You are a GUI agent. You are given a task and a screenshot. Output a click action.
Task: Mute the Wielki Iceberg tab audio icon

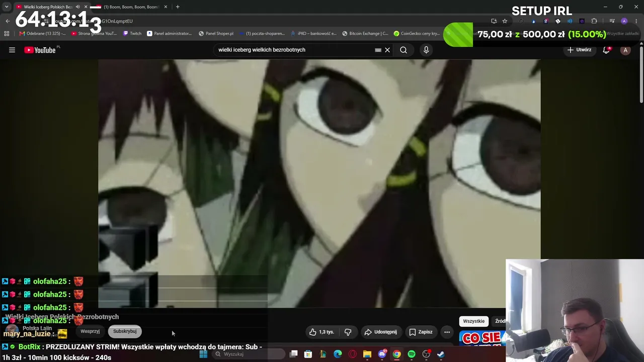click(x=77, y=7)
